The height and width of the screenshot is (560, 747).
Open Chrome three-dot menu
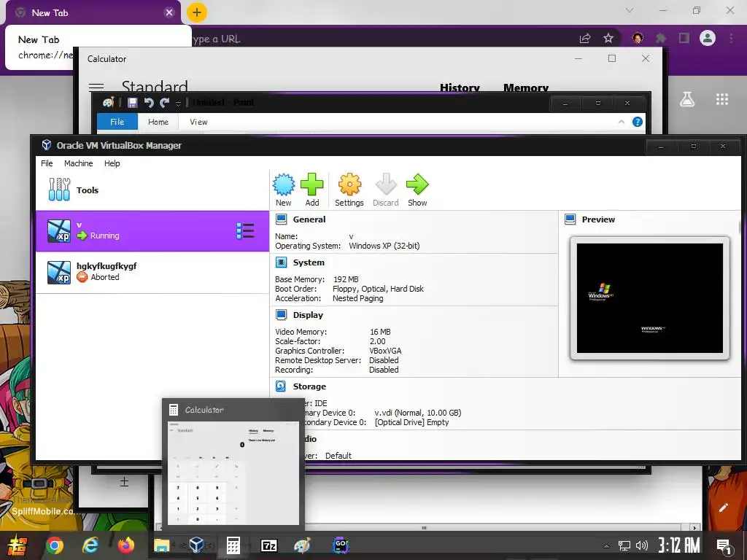[x=731, y=38]
